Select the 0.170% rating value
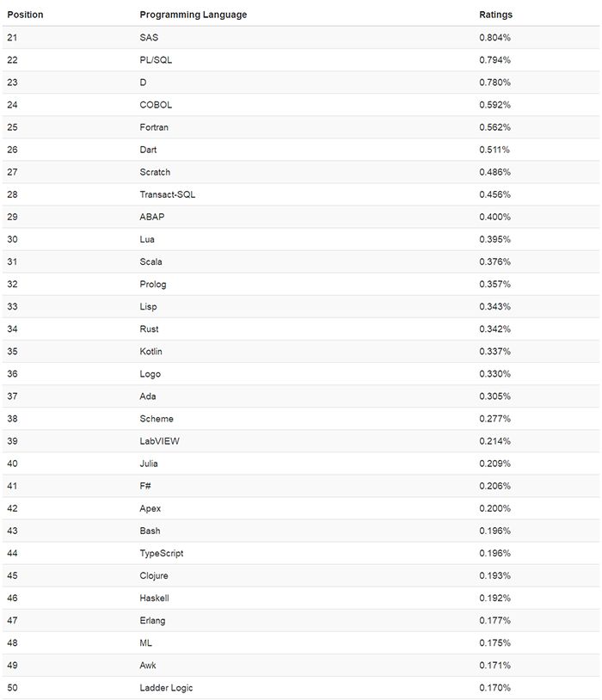 [x=494, y=687]
